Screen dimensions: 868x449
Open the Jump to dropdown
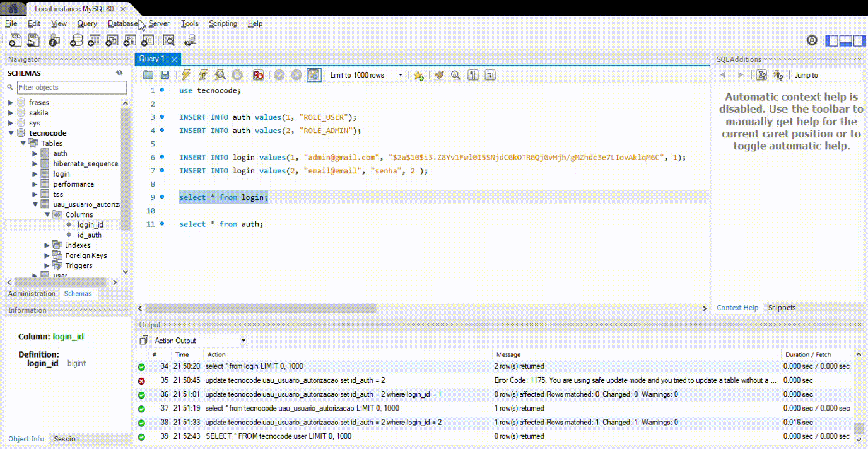(828, 75)
